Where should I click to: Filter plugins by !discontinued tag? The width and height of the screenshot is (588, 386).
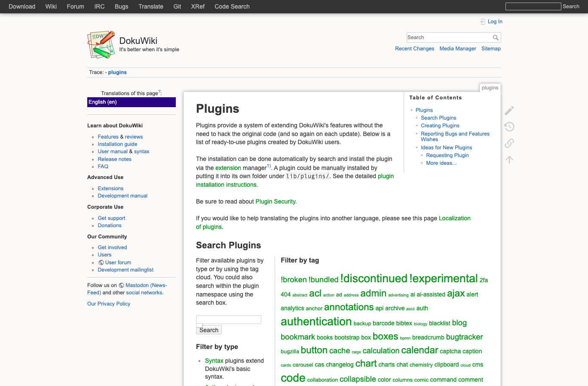click(x=374, y=278)
